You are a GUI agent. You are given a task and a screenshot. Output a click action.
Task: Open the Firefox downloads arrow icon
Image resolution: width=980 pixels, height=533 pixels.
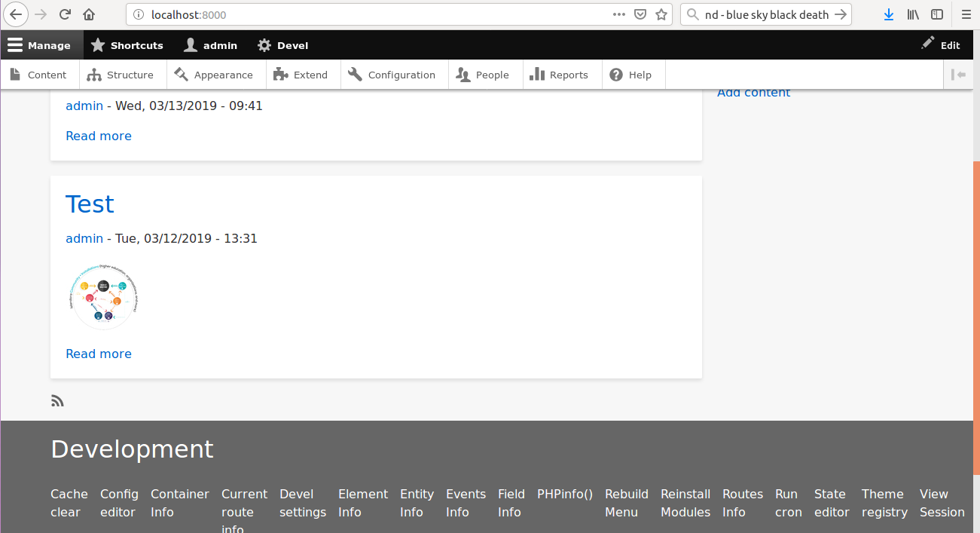pyautogui.click(x=889, y=14)
